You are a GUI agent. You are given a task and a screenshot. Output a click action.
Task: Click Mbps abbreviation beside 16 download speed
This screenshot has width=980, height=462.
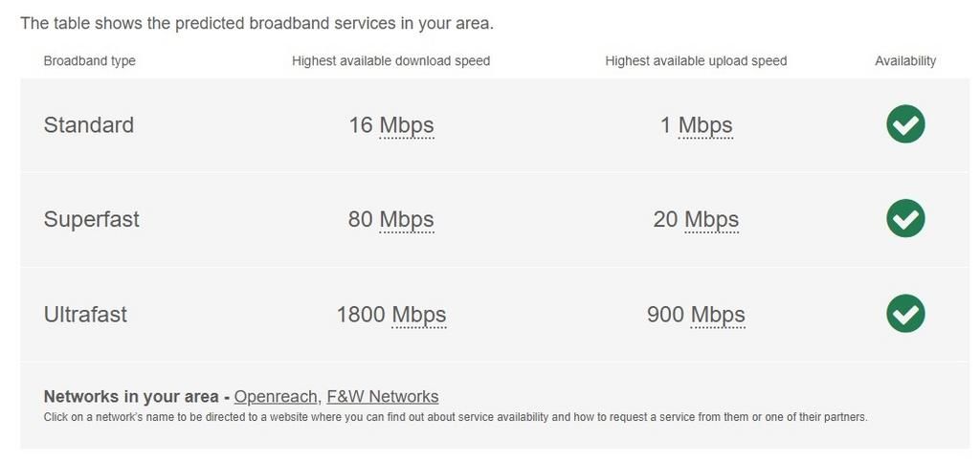407,125
